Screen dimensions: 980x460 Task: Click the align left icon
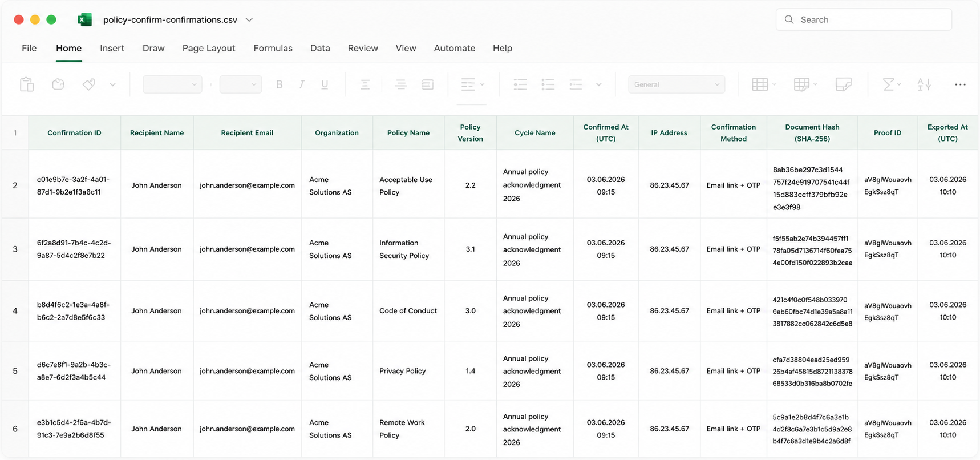(x=365, y=84)
